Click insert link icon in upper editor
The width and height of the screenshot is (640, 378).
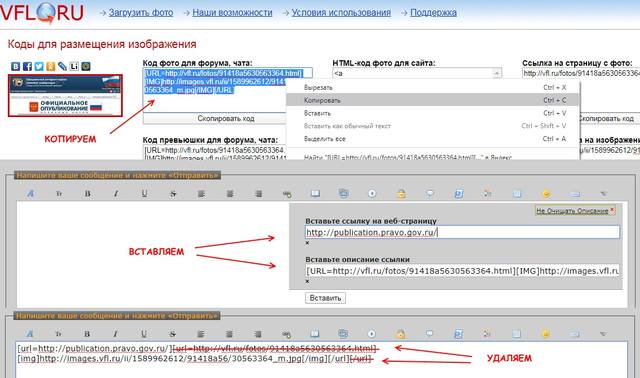point(287,194)
